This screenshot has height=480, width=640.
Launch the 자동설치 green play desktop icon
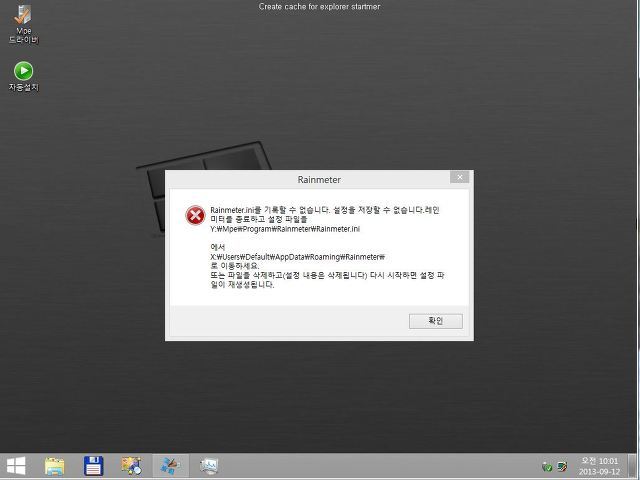pos(23,76)
